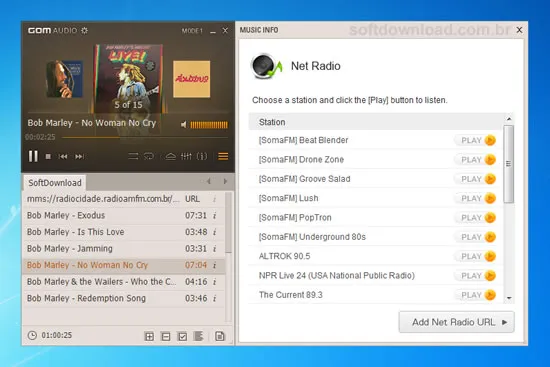The height and width of the screenshot is (367, 550).
Task: Toggle shuffle playback mode icon
Action: [x=133, y=156]
